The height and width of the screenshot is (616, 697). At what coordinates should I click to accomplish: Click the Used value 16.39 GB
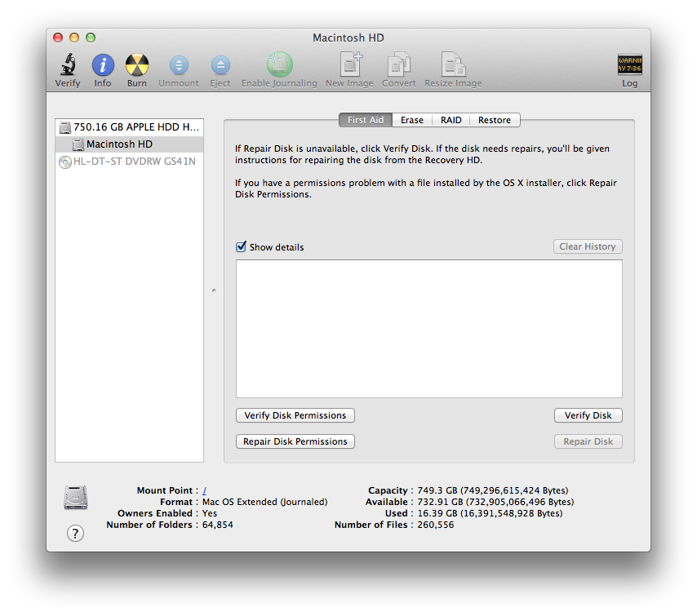(490, 513)
